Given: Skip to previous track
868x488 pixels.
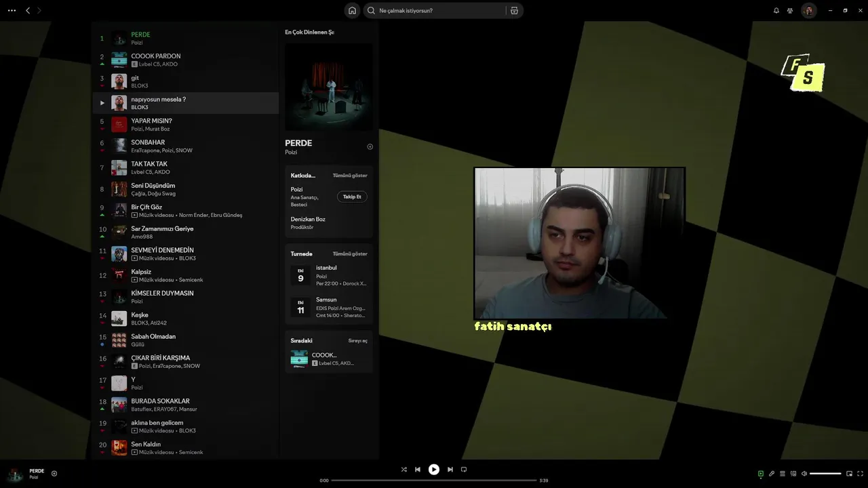Looking at the screenshot, I should point(418,469).
